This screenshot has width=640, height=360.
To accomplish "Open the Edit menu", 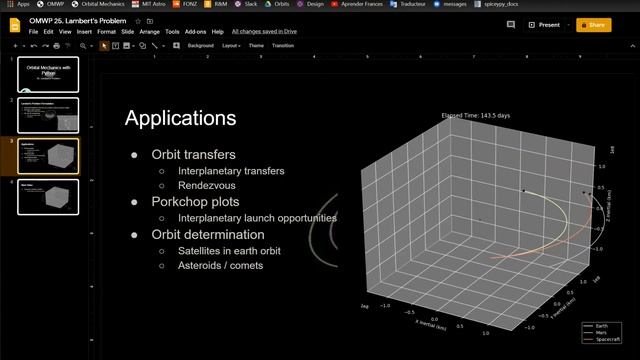I will [x=48, y=32].
